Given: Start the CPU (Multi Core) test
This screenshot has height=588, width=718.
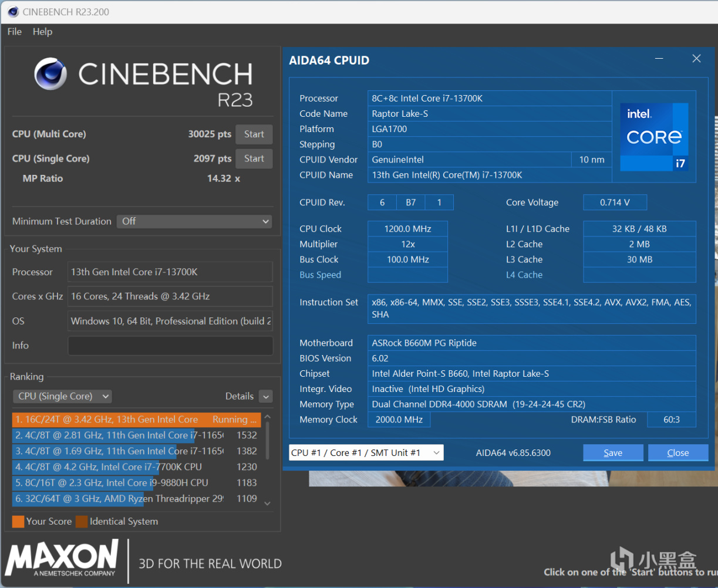Looking at the screenshot, I should (x=254, y=134).
